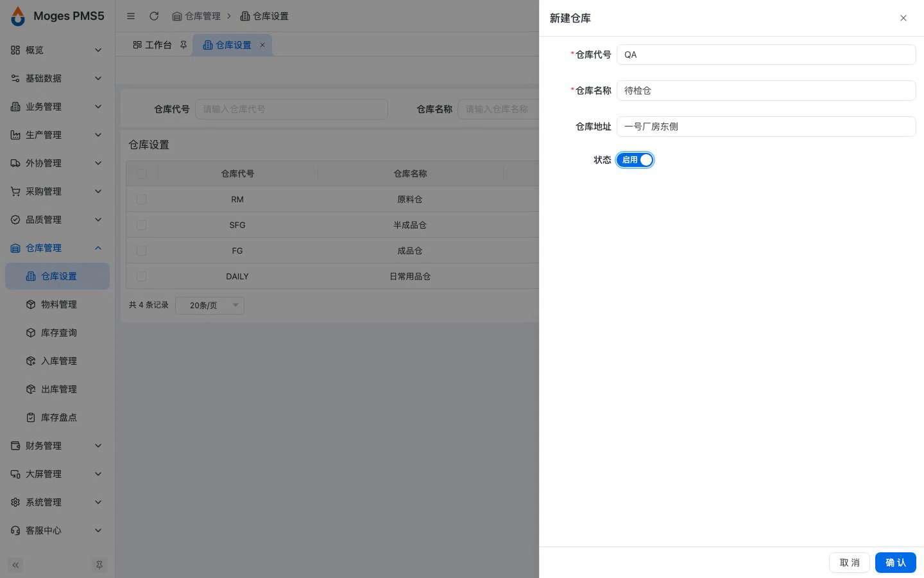This screenshot has width=924, height=578.
Task: Click the sidebar pin icon at bottom
Action: [x=99, y=565]
